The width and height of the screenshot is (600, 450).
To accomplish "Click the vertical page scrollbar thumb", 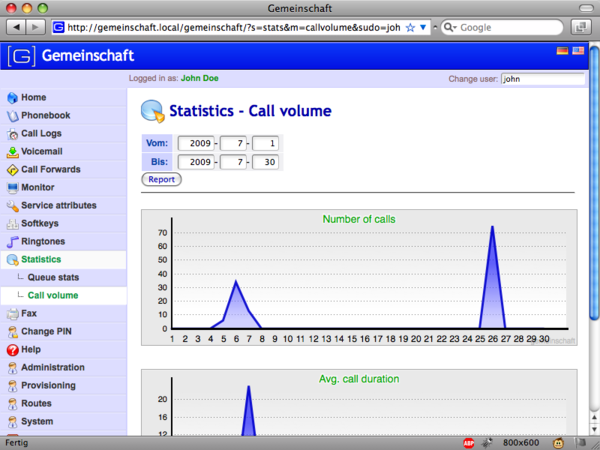I will (594, 183).
